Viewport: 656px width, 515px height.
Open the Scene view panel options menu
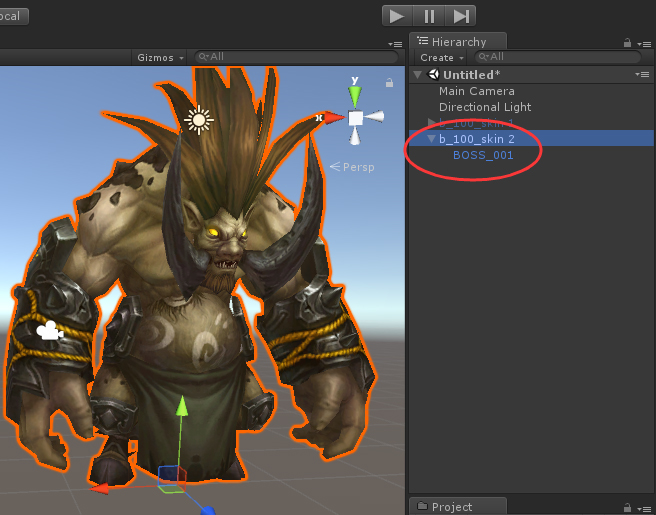[x=395, y=44]
